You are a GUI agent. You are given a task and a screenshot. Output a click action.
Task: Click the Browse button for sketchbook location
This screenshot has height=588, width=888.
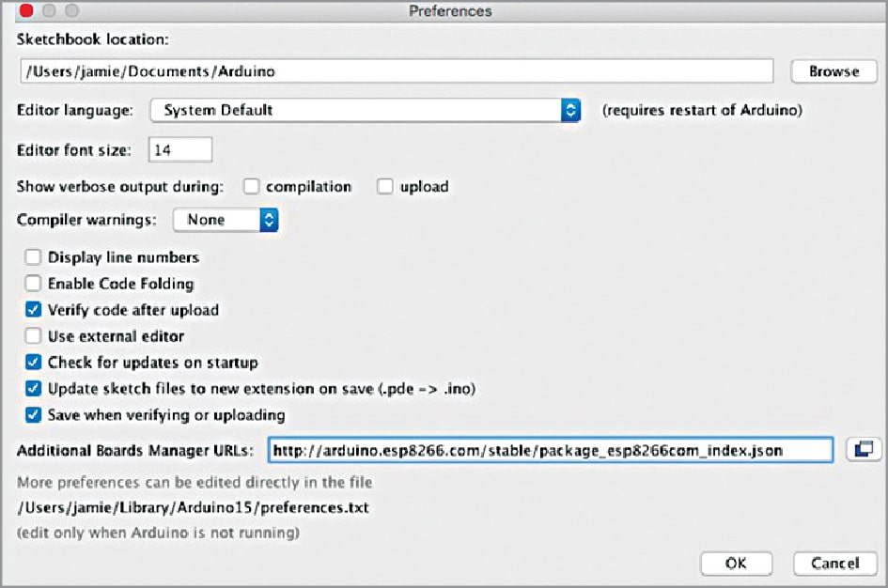tap(833, 71)
